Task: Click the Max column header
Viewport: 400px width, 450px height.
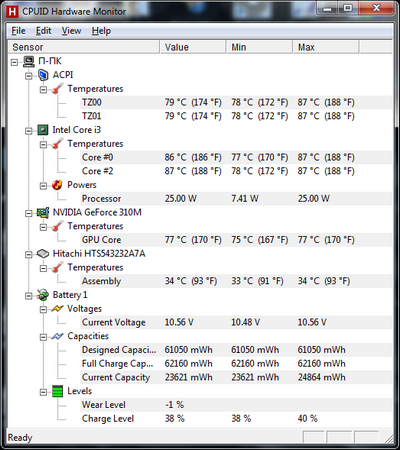Action: click(x=326, y=47)
